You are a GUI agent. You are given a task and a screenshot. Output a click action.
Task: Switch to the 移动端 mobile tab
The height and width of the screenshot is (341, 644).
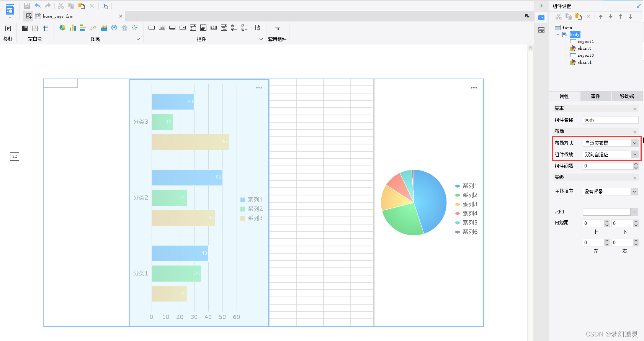pyautogui.click(x=627, y=96)
